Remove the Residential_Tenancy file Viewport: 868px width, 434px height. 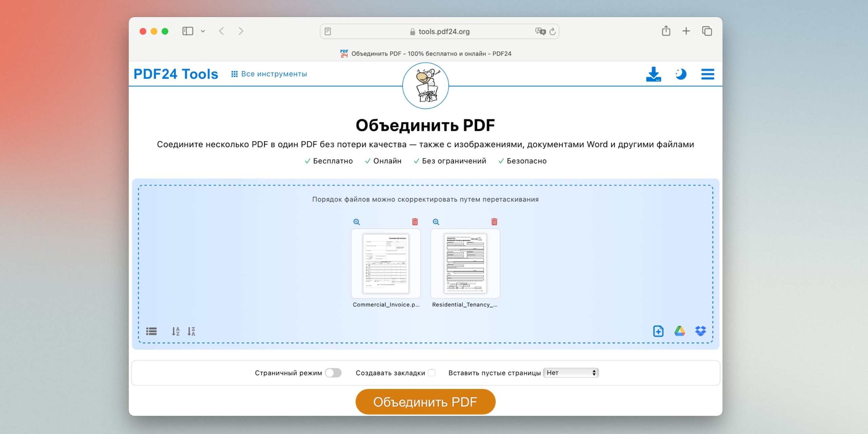[x=494, y=222]
